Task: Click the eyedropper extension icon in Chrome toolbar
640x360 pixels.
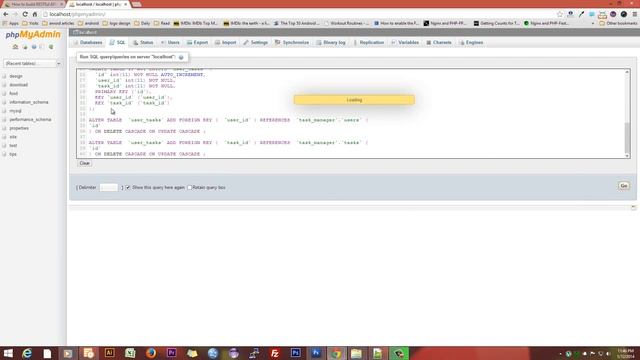Action: (581, 14)
